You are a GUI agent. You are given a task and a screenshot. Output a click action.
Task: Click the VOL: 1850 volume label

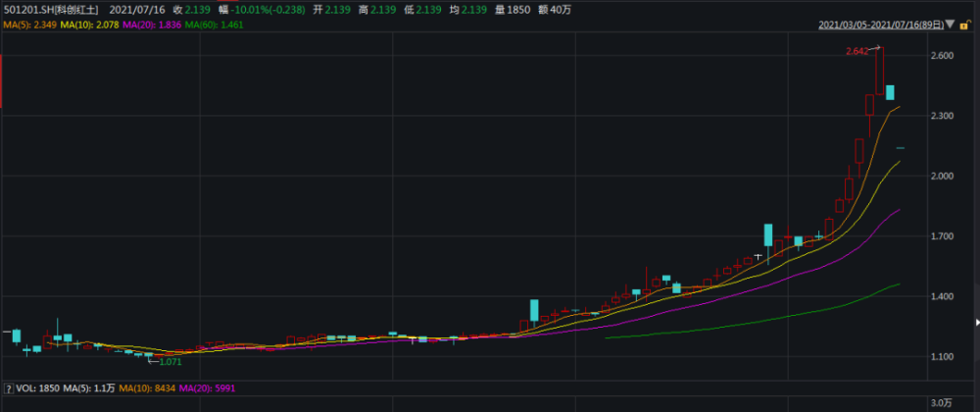click(x=39, y=388)
